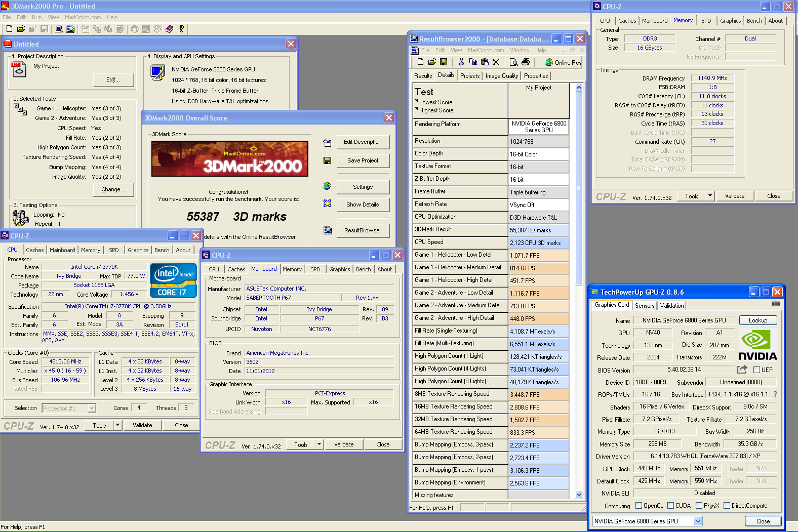Screen dimensions: 798x532
Task: Click Delete X icon in ResultBrowser toolbar
Action: click(496, 62)
